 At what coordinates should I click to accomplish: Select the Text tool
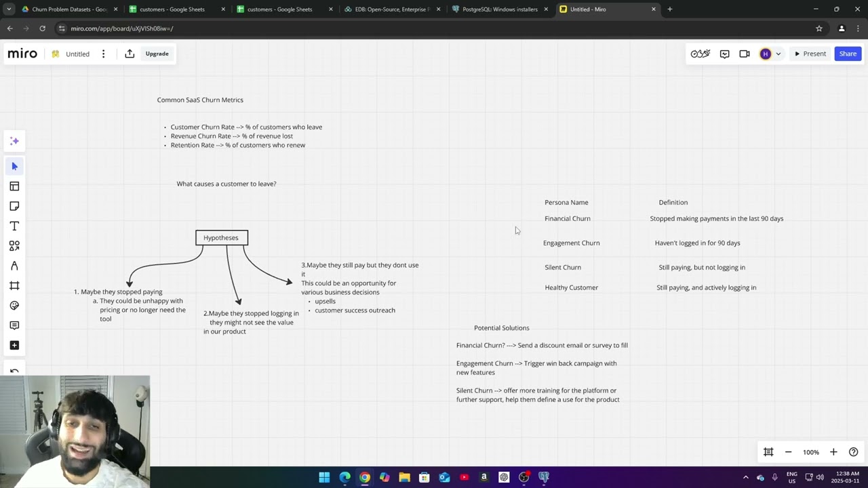14,226
